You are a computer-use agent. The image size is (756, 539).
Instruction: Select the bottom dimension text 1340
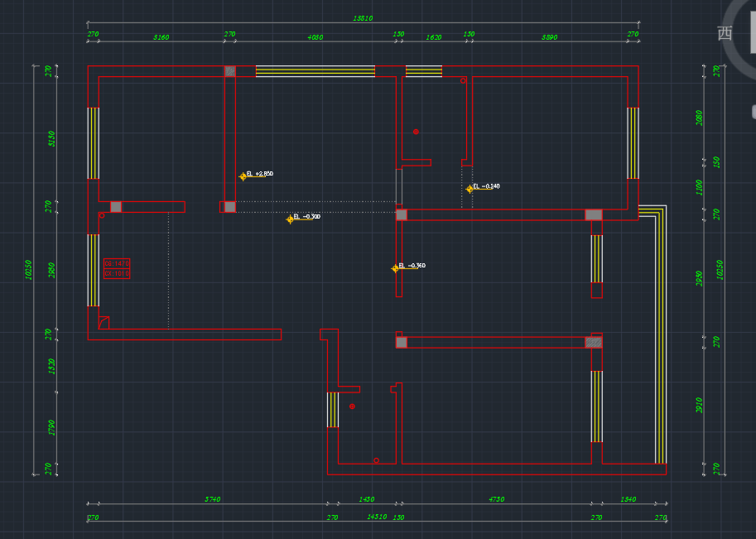628,499
